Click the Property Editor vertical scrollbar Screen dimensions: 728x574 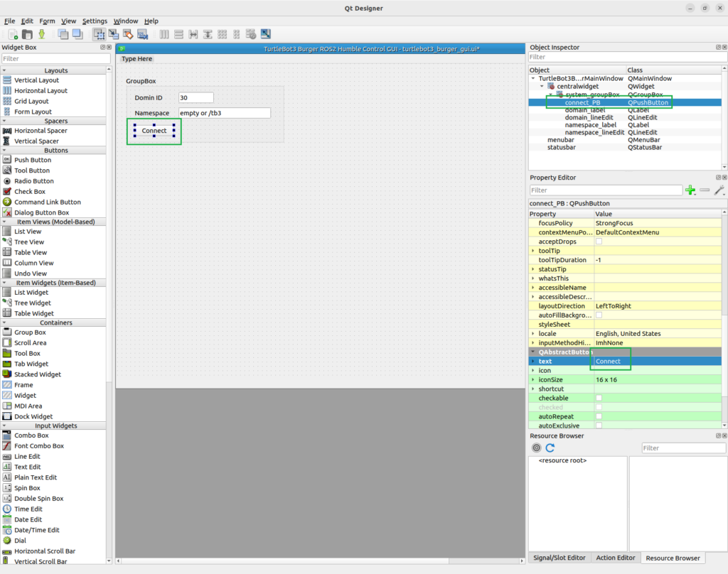[x=724, y=320]
